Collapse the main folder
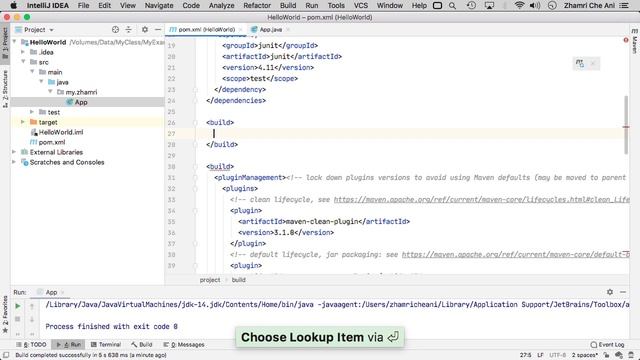 point(32,72)
